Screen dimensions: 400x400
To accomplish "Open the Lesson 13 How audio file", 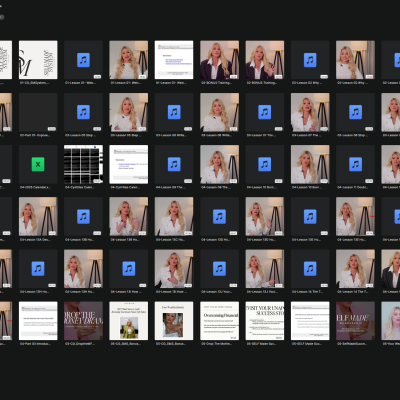I will pyautogui.click(x=129, y=268).
